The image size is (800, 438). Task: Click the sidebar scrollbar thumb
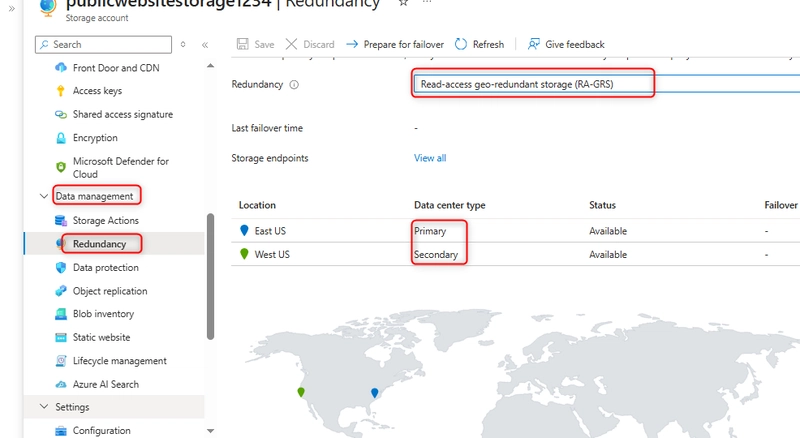click(x=210, y=276)
